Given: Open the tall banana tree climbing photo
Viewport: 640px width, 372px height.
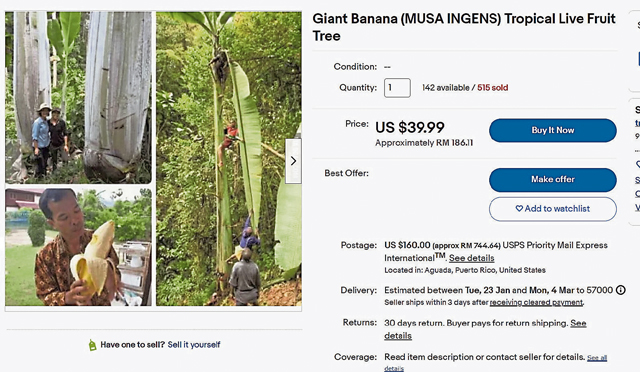Looking at the screenshot, I should (229, 159).
